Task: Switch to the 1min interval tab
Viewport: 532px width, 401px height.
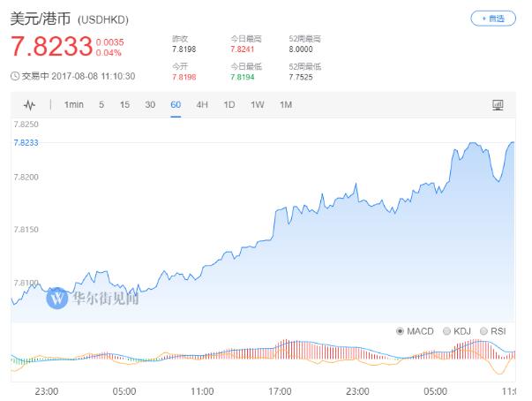Action: [x=74, y=105]
